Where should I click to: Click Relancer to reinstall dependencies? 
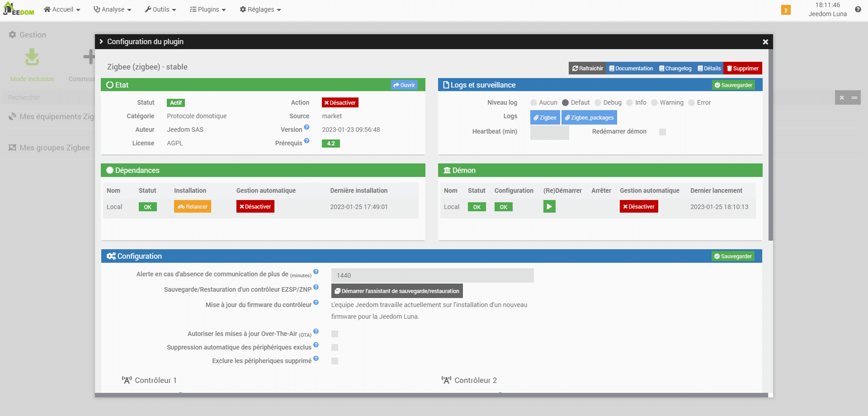point(193,206)
